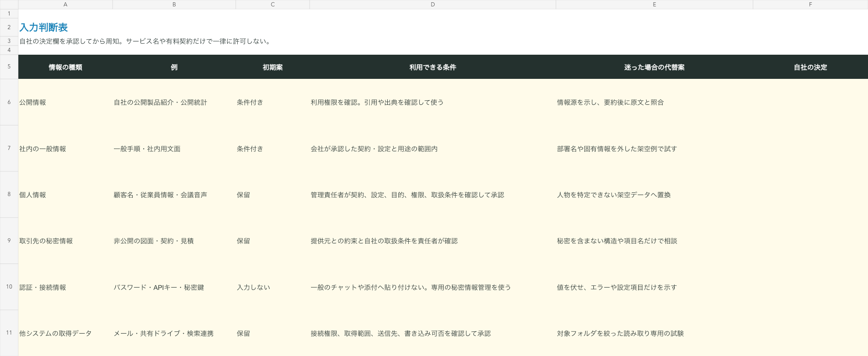
Task: Select 保留 in the 個人情報 row
Action: click(x=273, y=195)
